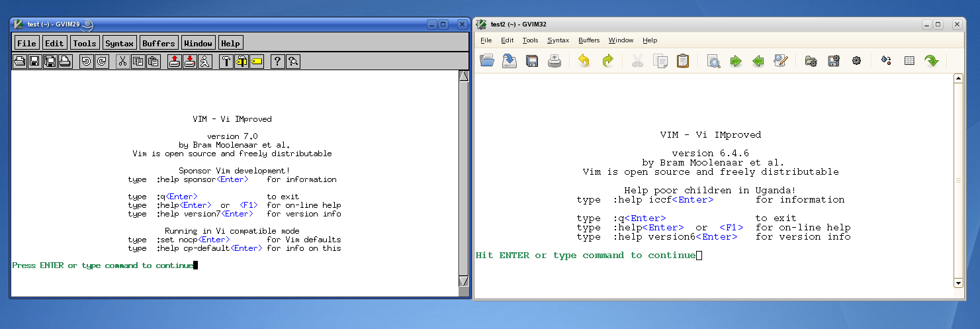This screenshot has width=980, height=329.
Task: Run Make with the GVIM29 hammer icon
Action: tap(226, 62)
